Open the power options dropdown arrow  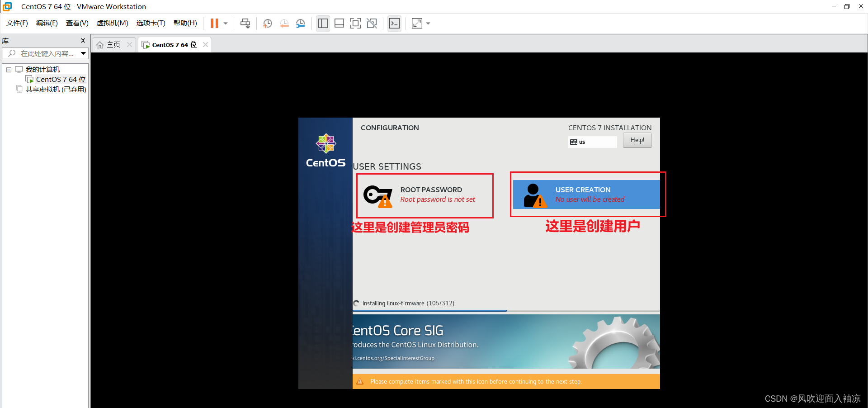coord(226,24)
